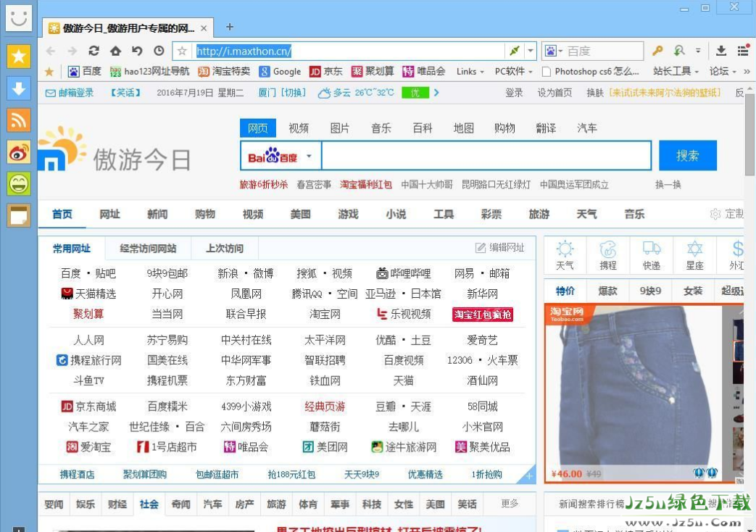Click the 设为首页 link

coord(554,93)
